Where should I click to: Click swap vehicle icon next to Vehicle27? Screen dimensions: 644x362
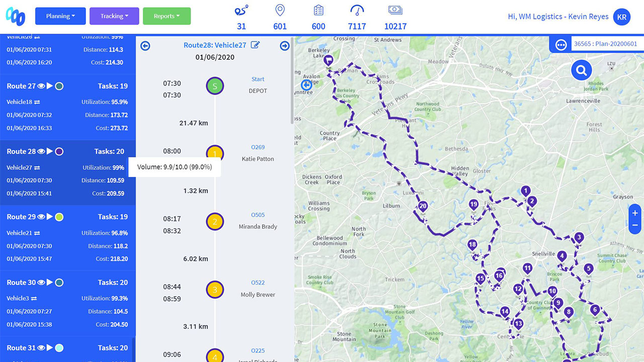pyautogui.click(x=37, y=167)
